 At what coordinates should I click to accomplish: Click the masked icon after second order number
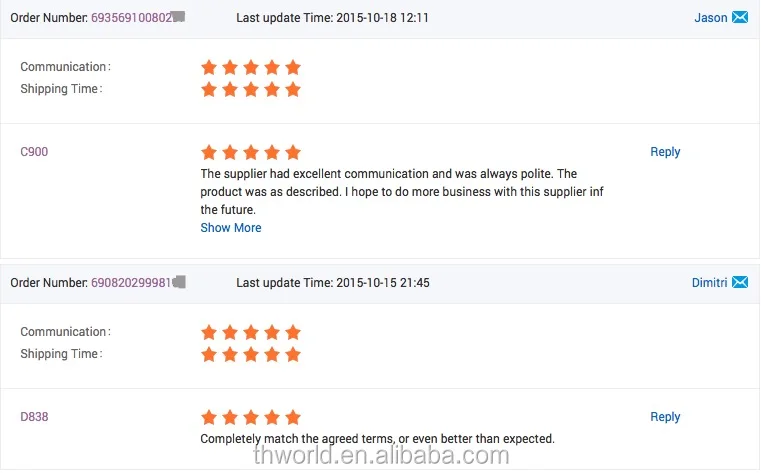[x=179, y=283]
